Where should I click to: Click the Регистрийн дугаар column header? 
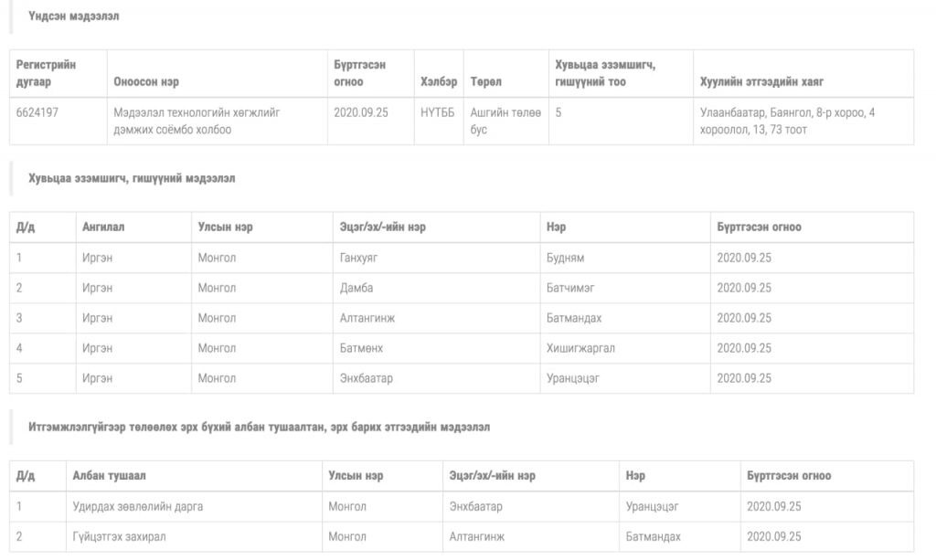coord(46,73)
